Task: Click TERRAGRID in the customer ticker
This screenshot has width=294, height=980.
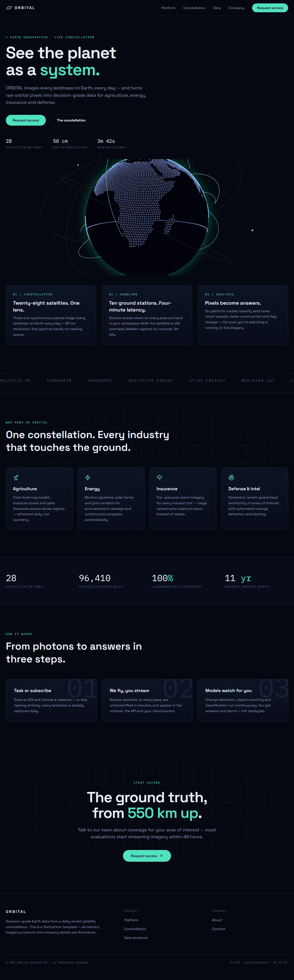Action: [x=59, y=381]
